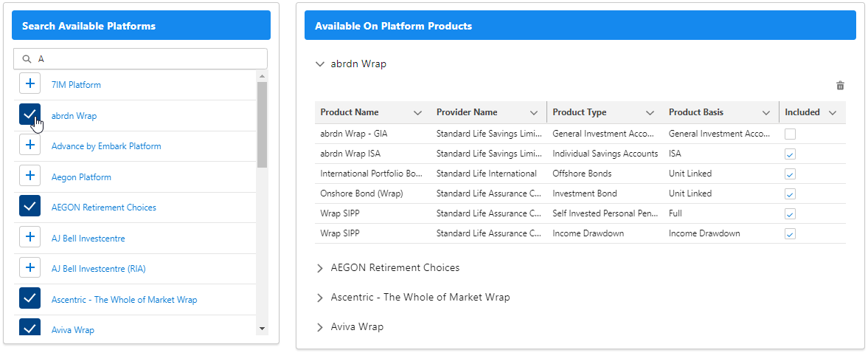Viewport: 868px width, 353px height.
Task: Click the platform search input field
Action: pos(147,59)
